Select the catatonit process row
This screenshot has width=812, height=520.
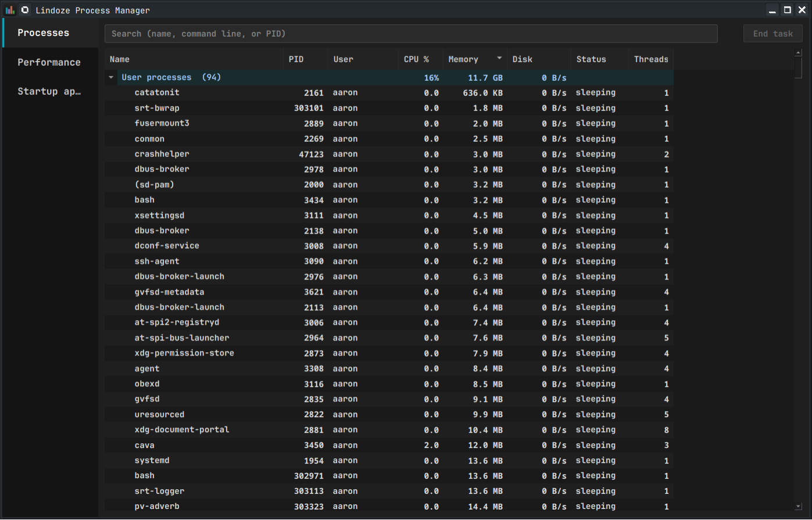tap(389, 93)
